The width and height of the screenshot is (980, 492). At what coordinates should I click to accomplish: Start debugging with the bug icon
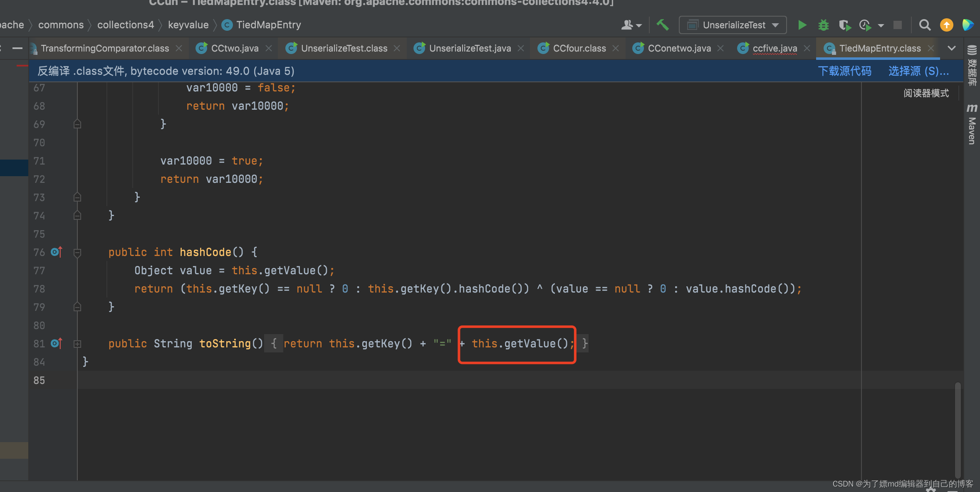point(823,25)
